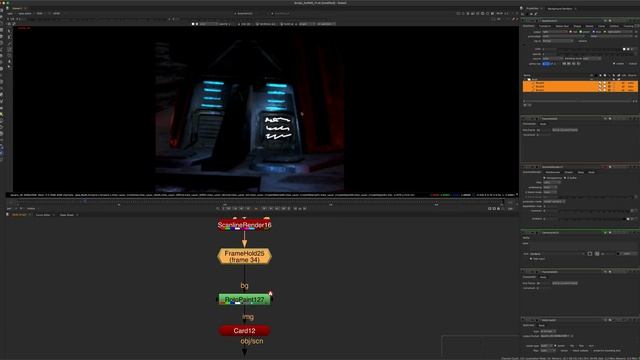Open the premultiply dropdown
The height and width of the screenshot is (360, 640).
tap(563, 36)
